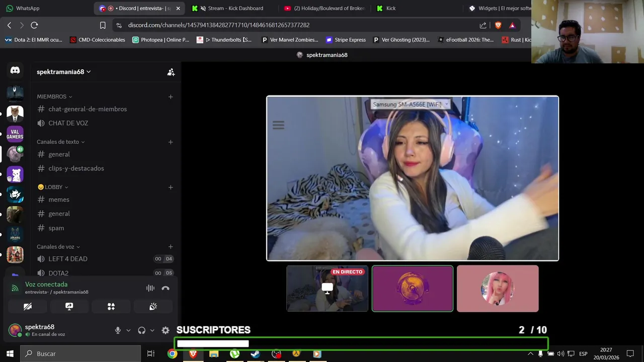Open voice connection info signal icon

(15, 288)
